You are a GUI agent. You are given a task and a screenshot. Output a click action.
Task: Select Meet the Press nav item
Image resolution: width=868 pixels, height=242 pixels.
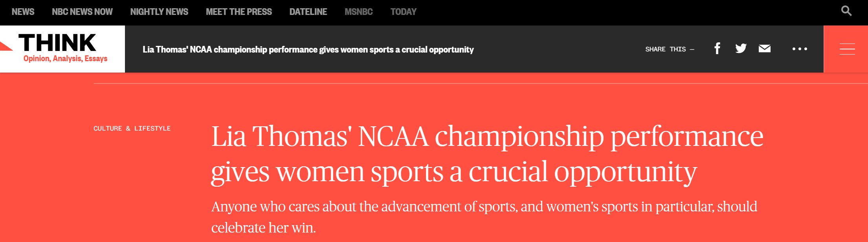239,12
